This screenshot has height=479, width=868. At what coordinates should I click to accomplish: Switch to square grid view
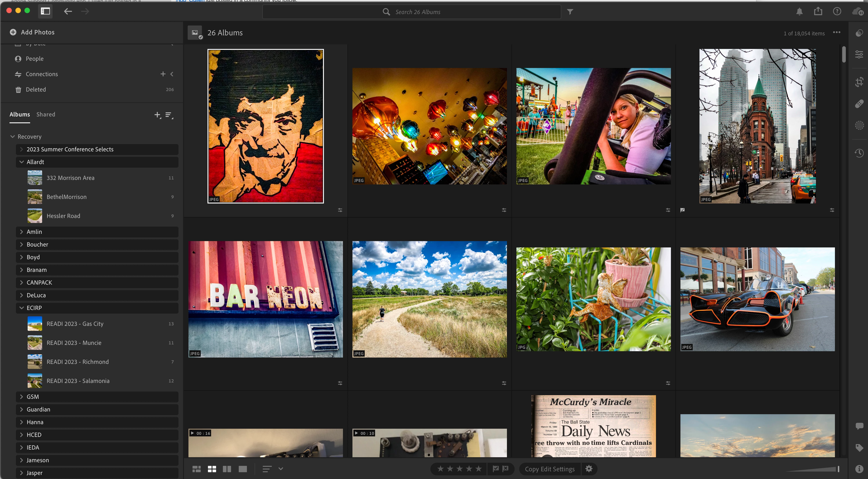point(212,469)
